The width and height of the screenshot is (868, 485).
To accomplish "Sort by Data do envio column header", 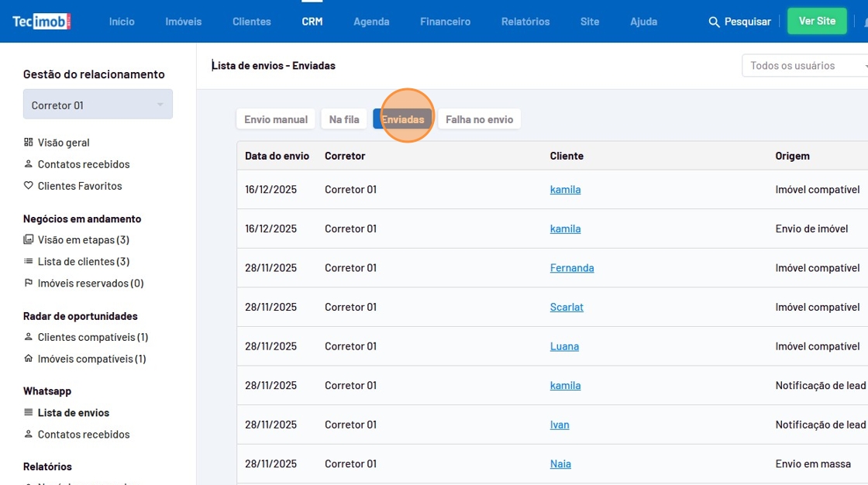I will (x=277, y=156).
